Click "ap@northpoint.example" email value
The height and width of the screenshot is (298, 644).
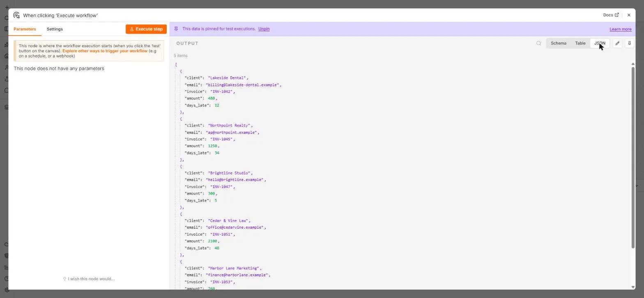click(x=231, y=133)
